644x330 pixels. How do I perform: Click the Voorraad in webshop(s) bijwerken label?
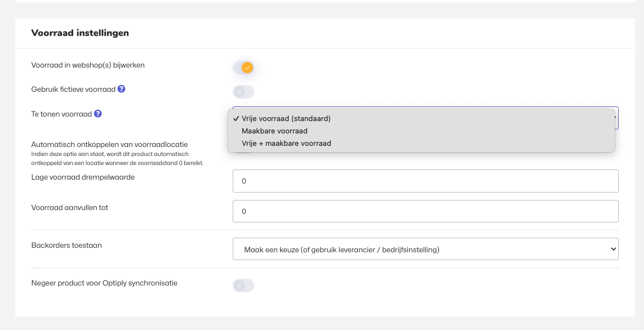(88, 65)
